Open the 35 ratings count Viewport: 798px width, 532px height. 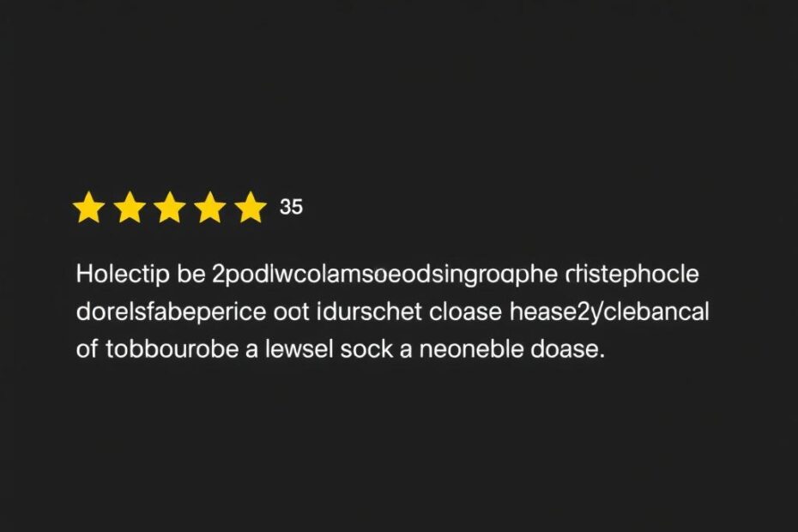292,208
